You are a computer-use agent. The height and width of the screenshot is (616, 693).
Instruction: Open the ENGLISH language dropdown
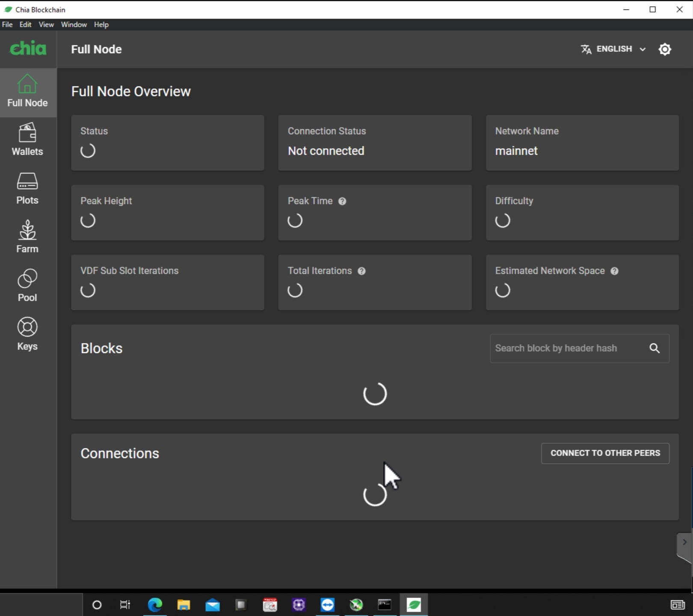(x=613, y=49)
